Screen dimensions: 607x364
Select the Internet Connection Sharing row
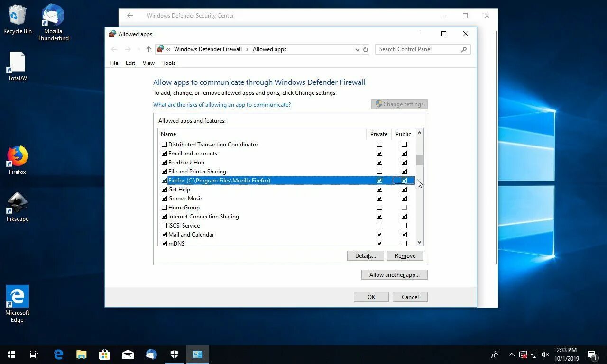tap(286, 217)
